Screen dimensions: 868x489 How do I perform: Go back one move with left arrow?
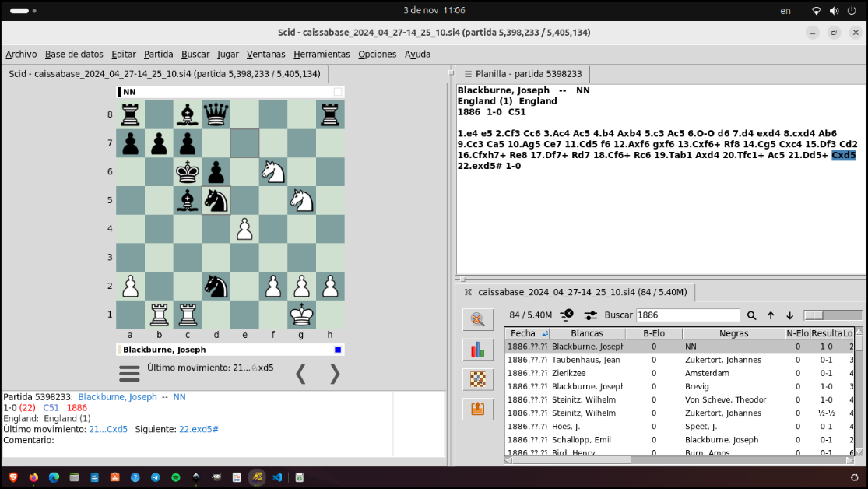[300, 374]
